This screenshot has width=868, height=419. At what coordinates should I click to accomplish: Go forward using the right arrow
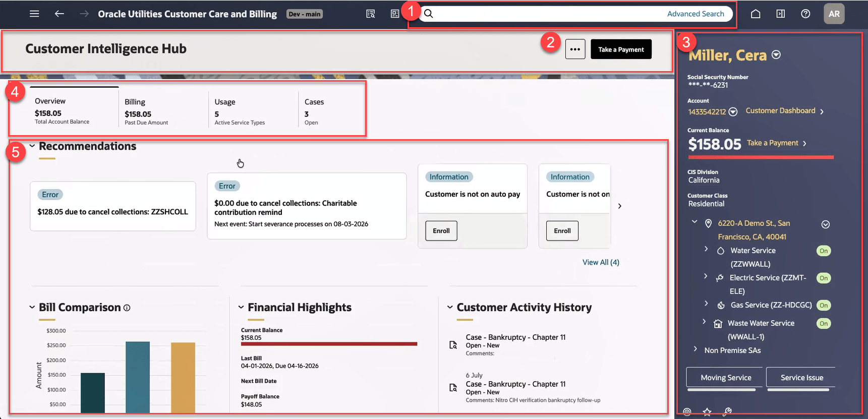click(x=84, y=14)
